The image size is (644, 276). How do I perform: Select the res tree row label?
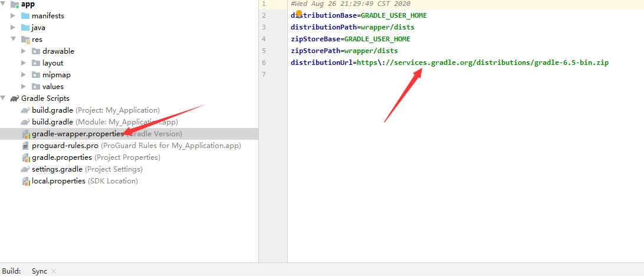[x=37, y=40]
